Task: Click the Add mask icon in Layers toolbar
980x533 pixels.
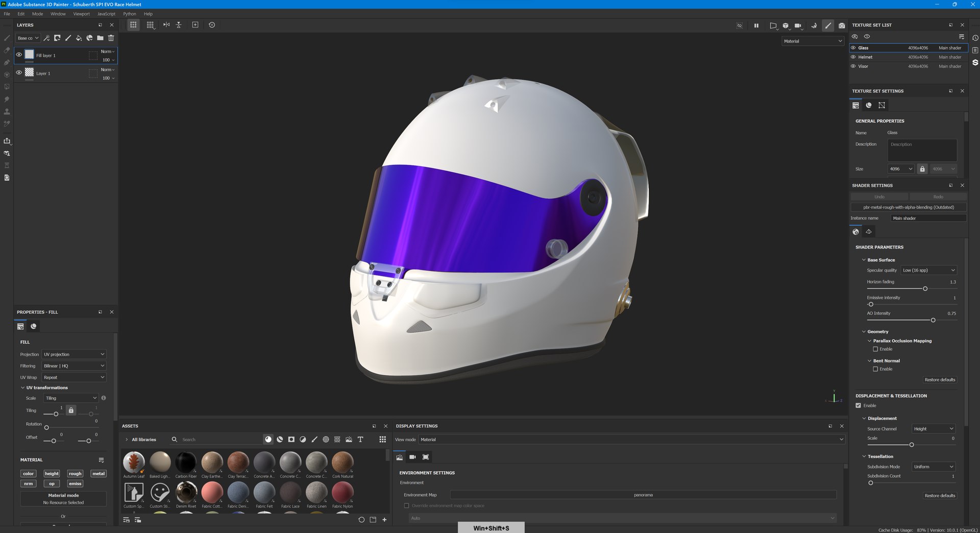Action: [x=57, y=38]
